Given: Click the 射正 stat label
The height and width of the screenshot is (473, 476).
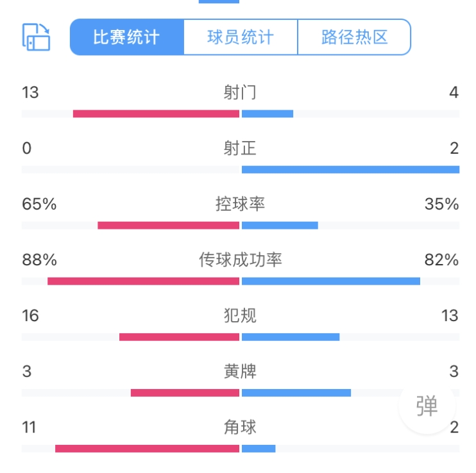Looking at the screenshot, I should pos(240,149).
